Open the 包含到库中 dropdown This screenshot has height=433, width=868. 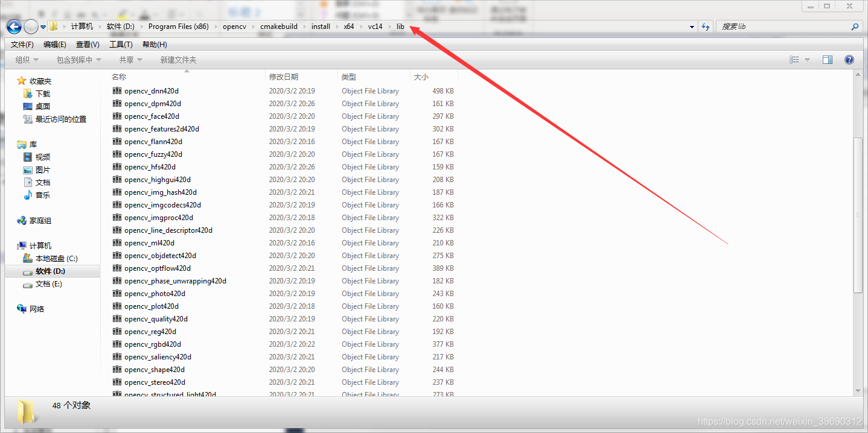click(x=78, y=60)
